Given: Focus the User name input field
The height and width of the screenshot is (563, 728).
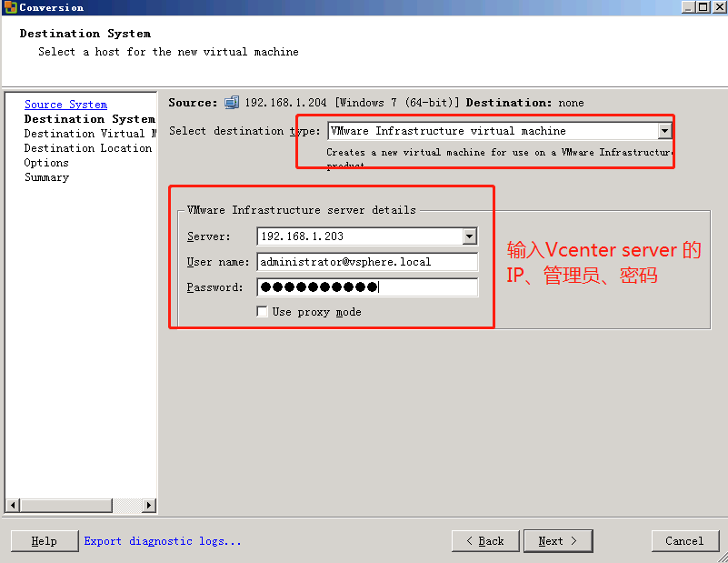Looking at the screenshot, I should point(367,262).
